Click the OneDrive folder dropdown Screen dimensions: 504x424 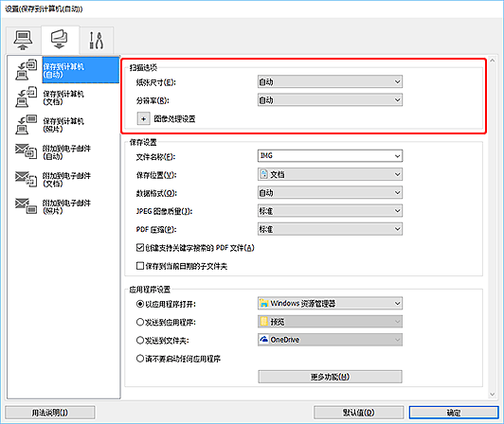pos(330,340)
